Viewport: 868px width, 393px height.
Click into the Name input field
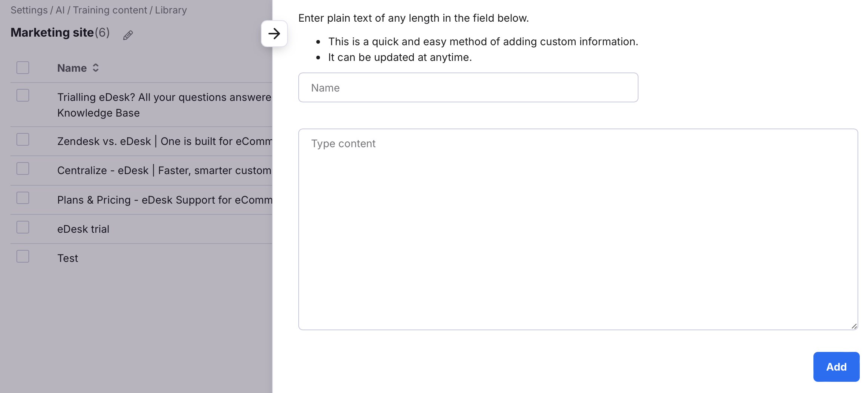[468, 87]
